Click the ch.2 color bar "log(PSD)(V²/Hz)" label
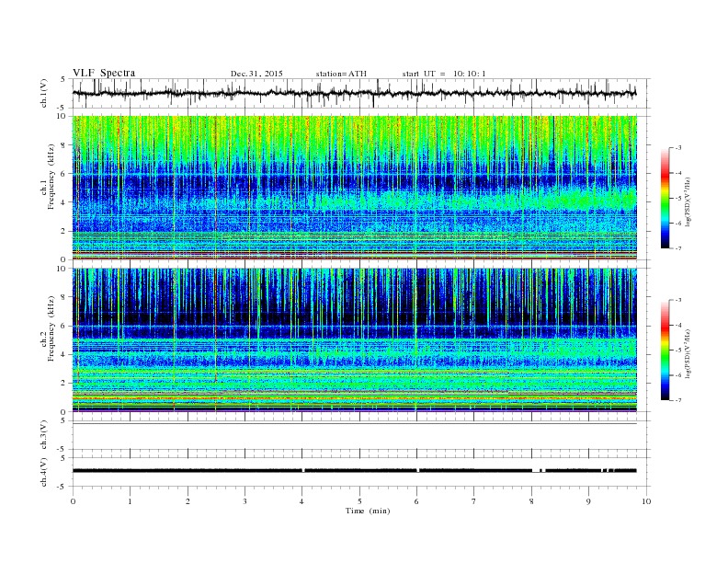Image resolution: width=728 pixels, height=563 pixels. 688,353
